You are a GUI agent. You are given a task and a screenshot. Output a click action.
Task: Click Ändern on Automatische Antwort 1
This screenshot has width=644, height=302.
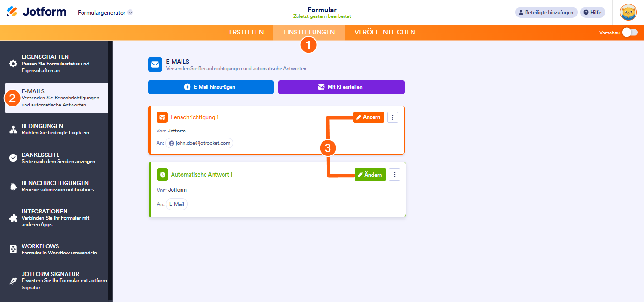pos(370,175)
